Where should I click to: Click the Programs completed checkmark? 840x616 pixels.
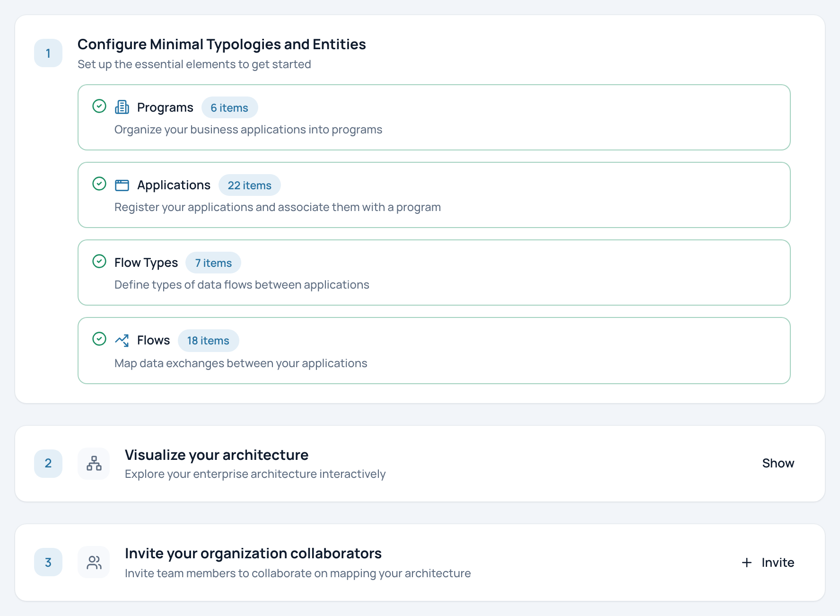99,106
